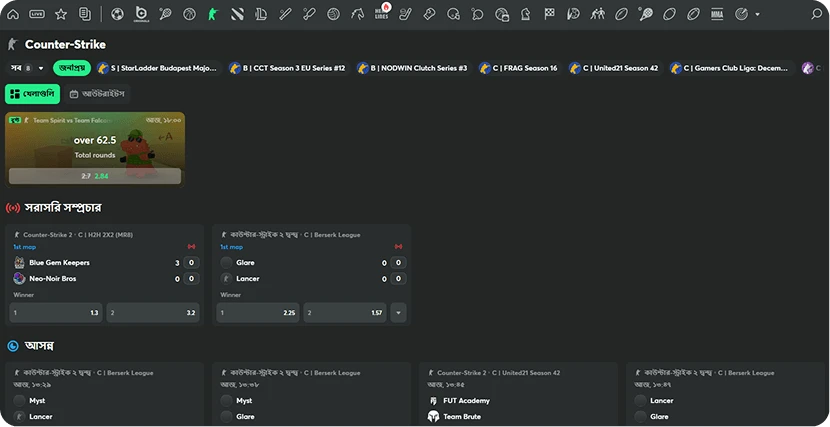The height and width of the screenshot is (427, 830).
Task: Bet 1.3 on Blue Gem Keepers winner
Action: click(x=56, y=313)
